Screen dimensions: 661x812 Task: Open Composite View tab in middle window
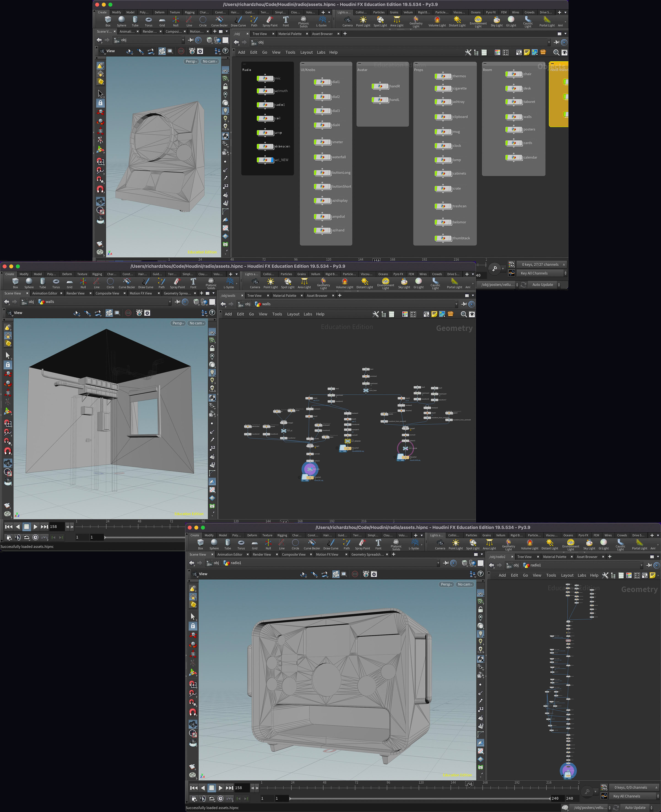coord(107,293)
